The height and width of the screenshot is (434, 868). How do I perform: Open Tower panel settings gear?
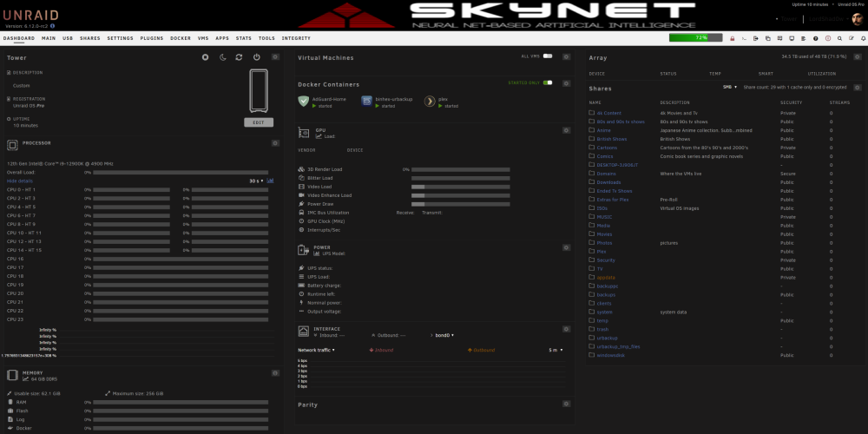click(275, 57)
